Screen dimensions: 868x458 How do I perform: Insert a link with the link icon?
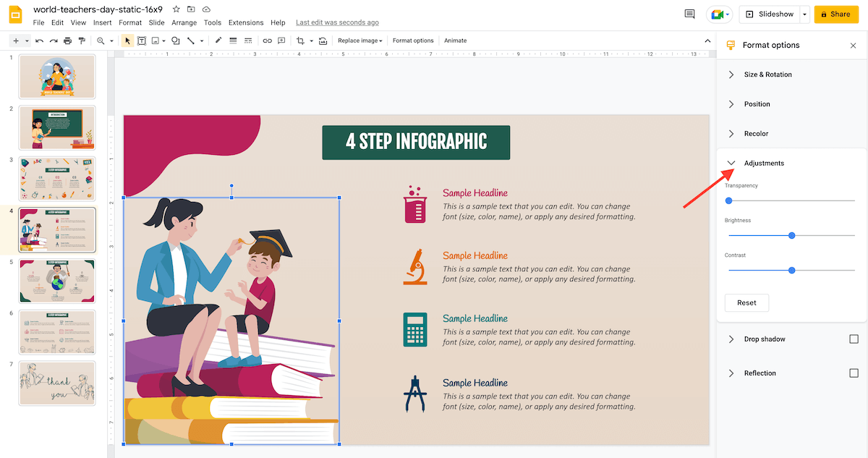pyautogui.click(x=267, y=41)
